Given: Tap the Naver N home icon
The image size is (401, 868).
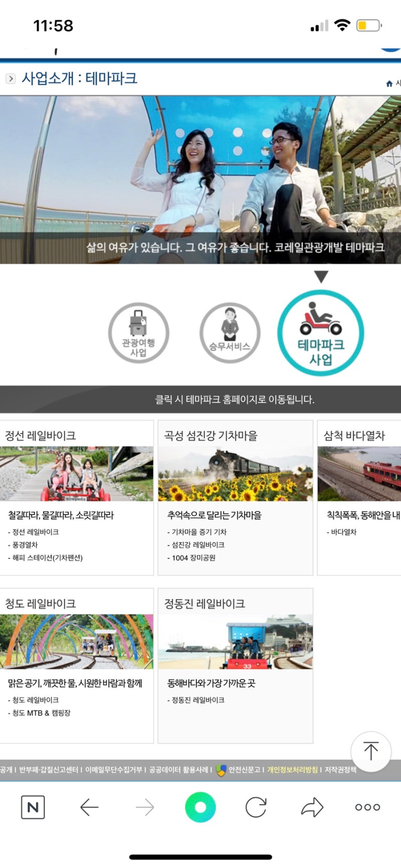Looking at the screenshot, I should click(x=33, y=807).
